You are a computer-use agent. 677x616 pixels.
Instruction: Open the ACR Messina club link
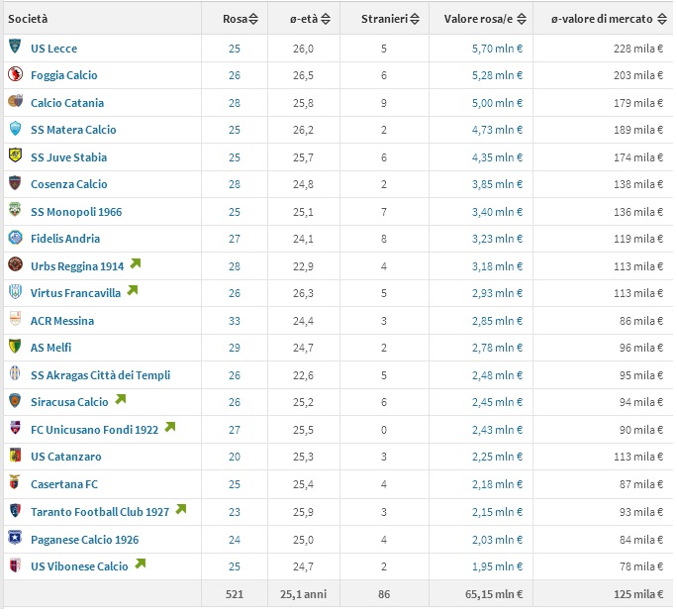[62, 321]
